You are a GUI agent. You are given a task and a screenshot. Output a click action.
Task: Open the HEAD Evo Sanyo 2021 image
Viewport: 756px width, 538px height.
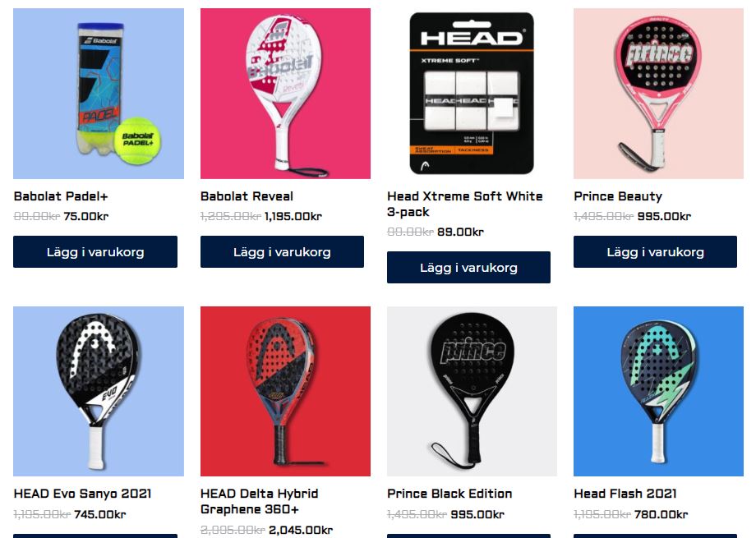(x=99, y=392)
